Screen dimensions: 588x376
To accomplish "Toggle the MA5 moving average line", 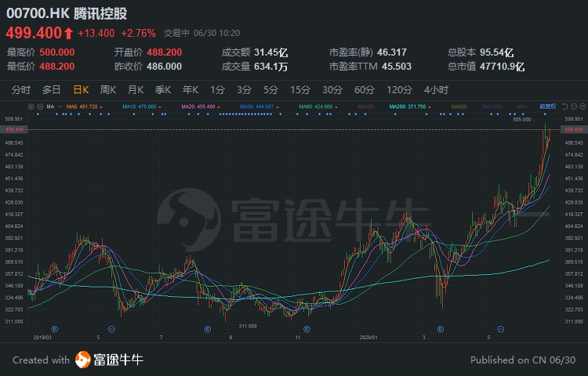I will 82,106.
